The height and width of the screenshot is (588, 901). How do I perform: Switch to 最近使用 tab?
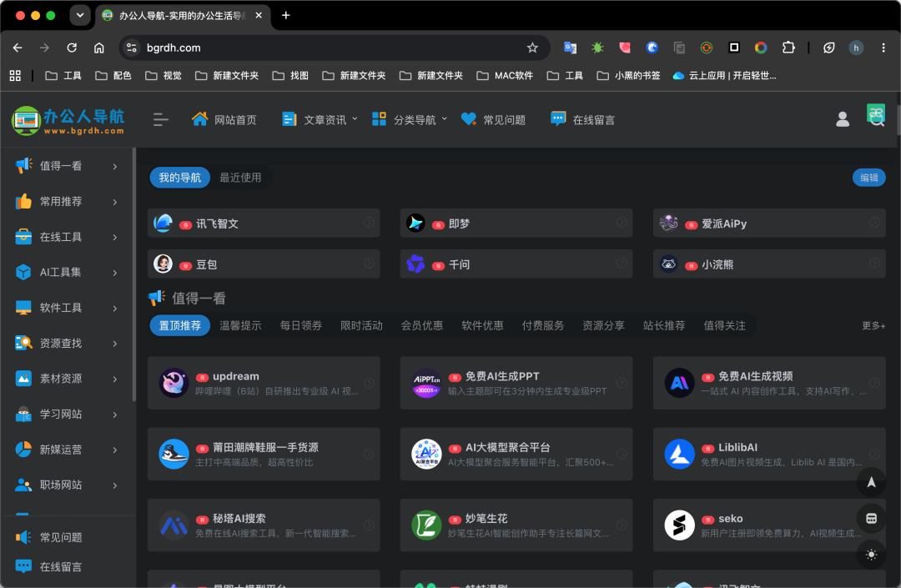240,178
